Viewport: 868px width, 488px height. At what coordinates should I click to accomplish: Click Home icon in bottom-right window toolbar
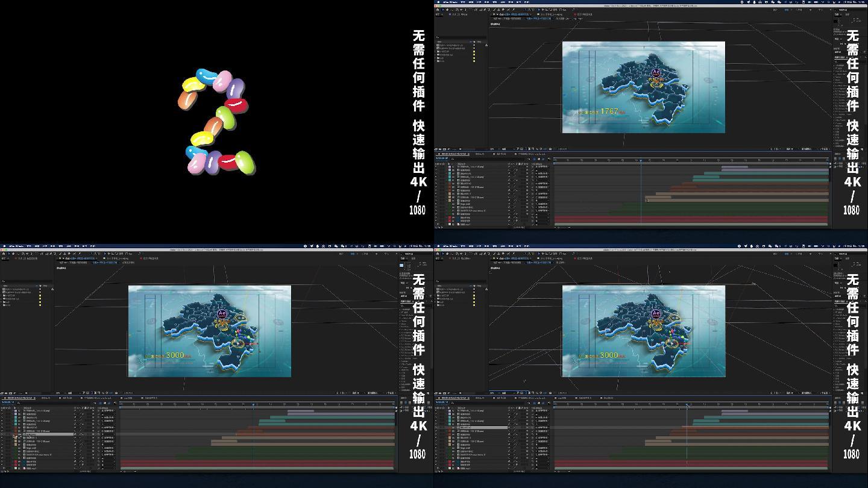point(438,254)
